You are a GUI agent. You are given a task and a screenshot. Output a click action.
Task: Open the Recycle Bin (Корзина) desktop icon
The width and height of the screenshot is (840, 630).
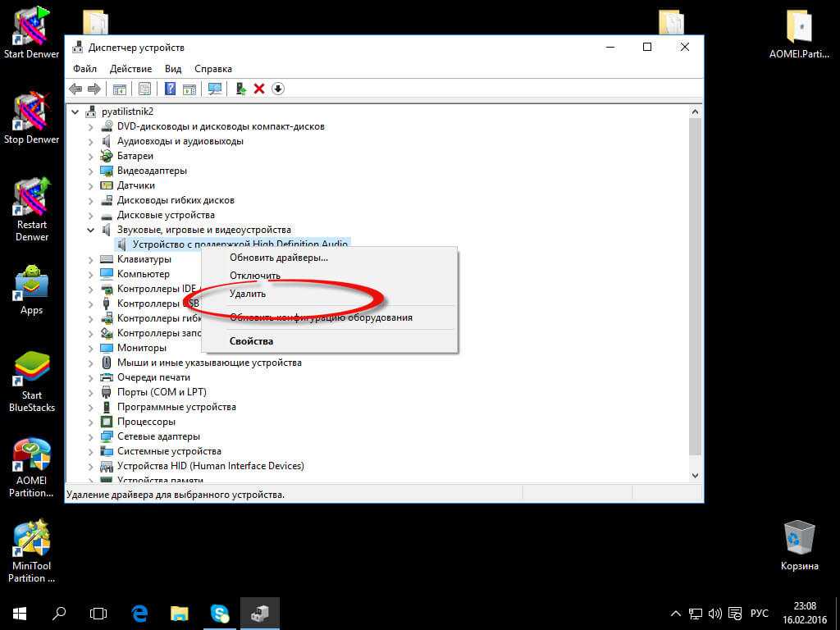coord(799,540)
